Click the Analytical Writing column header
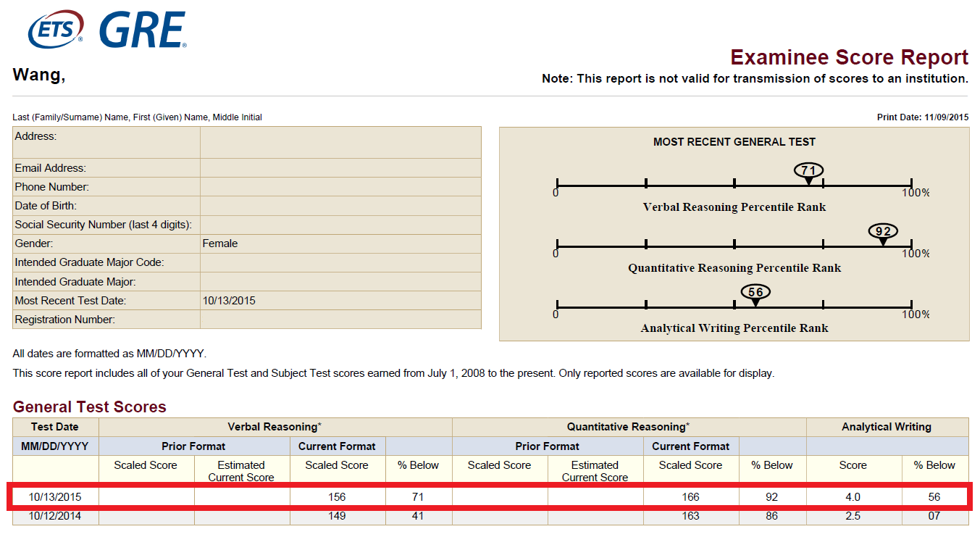 (887, 427)
